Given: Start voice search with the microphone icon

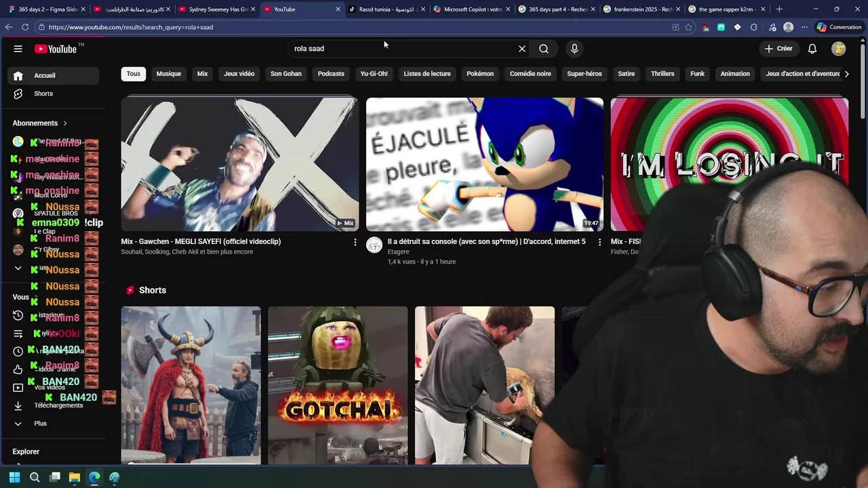Looking at the screenshot, I should [x=574, y=49].
